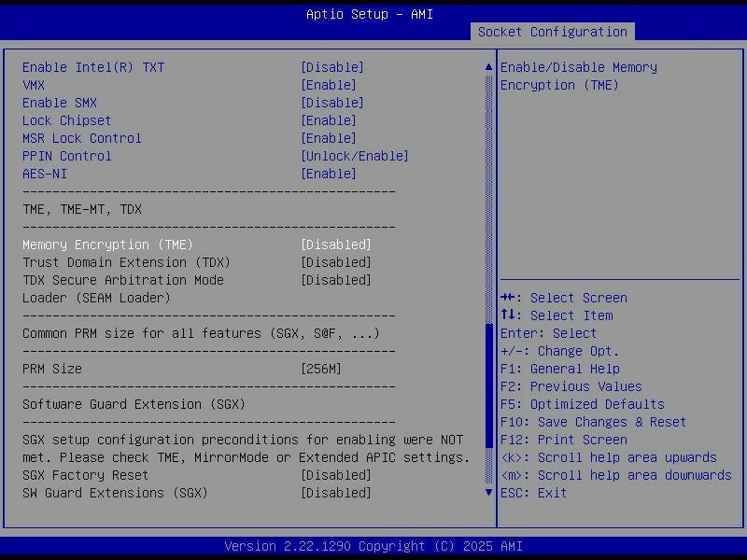Viewport: 747px width, 560px height.
Task: Select the SGX Factory Reset item
Action: [85, 475]
